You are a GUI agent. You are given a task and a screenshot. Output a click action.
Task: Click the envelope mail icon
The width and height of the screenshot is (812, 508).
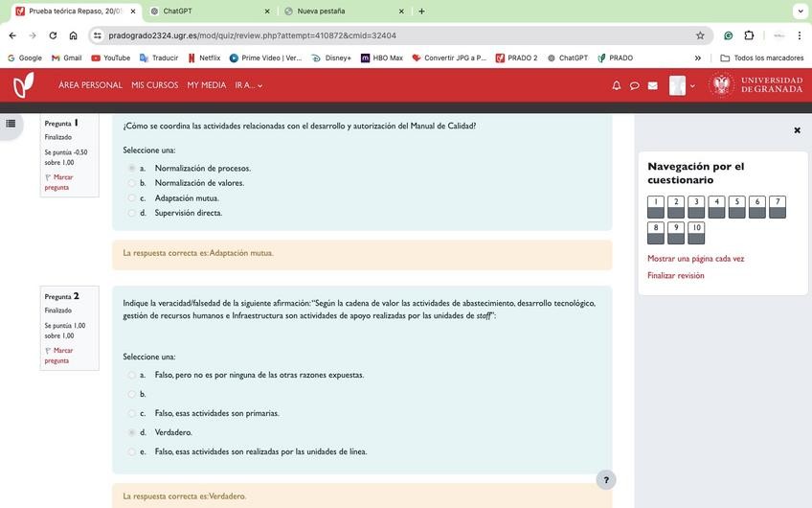[653, 85]
